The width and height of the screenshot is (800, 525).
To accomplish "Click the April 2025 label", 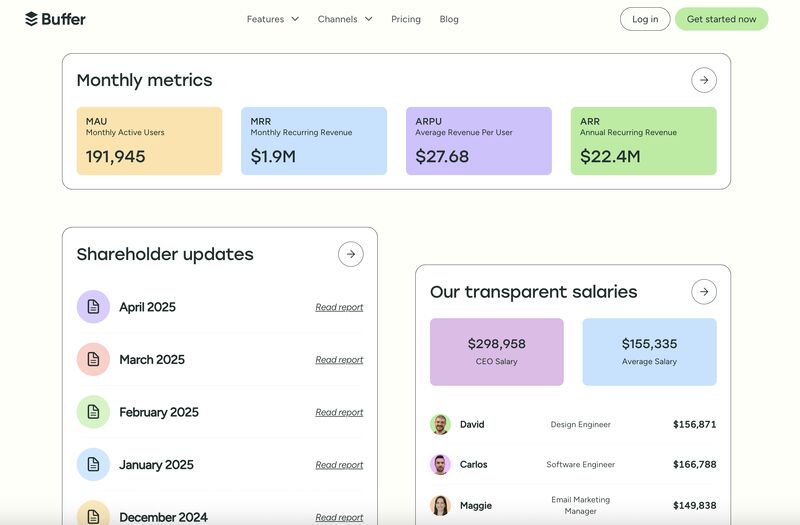I will pyautogui.click(x=147, y=307).
